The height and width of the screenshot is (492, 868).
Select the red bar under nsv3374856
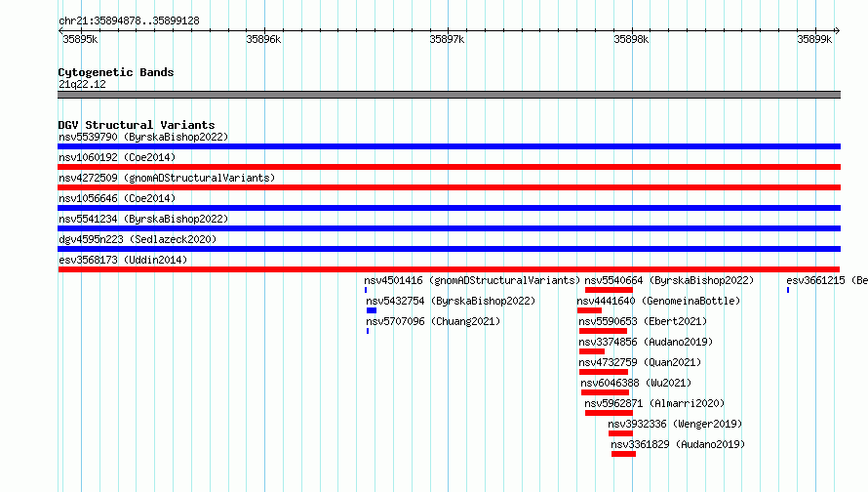tap(592, 351)
